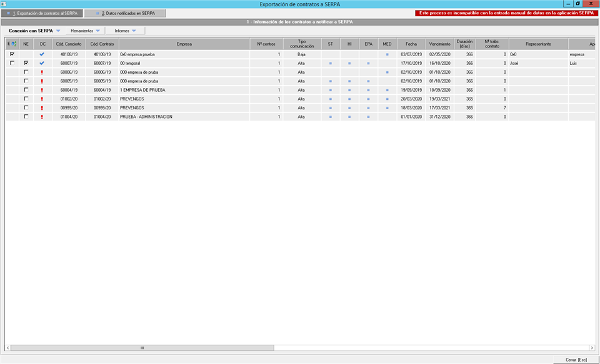This screenshot has height=364, width=600.
Task: Uncheck the E checkbox for contract 40108/19
Action: pos(12,54)
